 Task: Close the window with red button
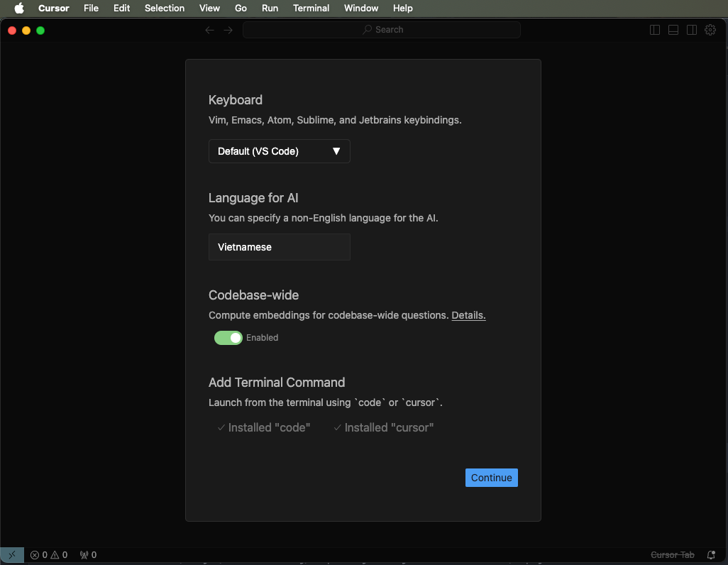point(12,31)
